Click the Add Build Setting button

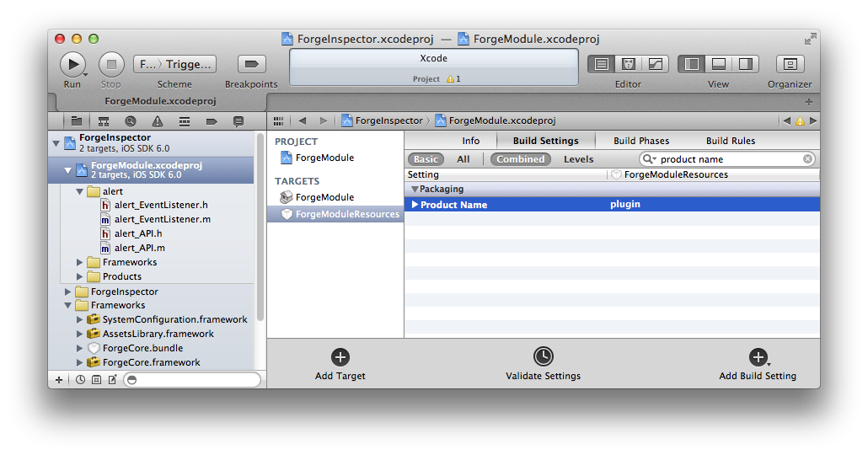click(x=758, y=365)
